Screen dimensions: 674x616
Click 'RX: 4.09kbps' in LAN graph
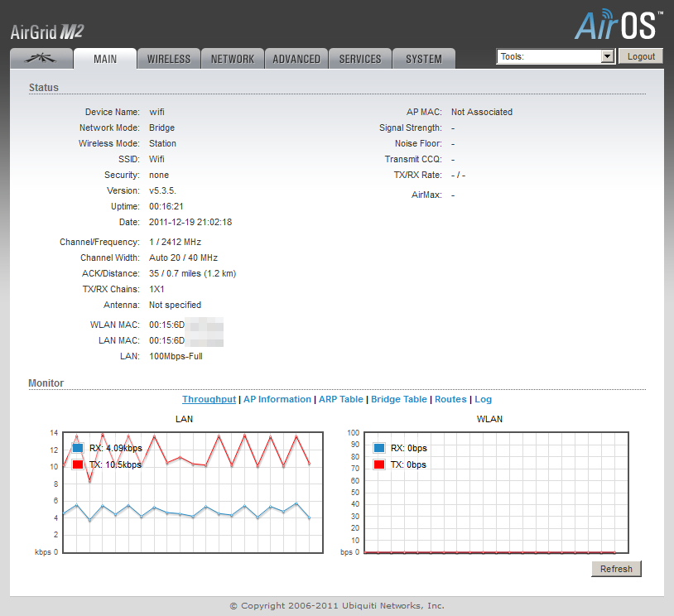coord(116,449)
